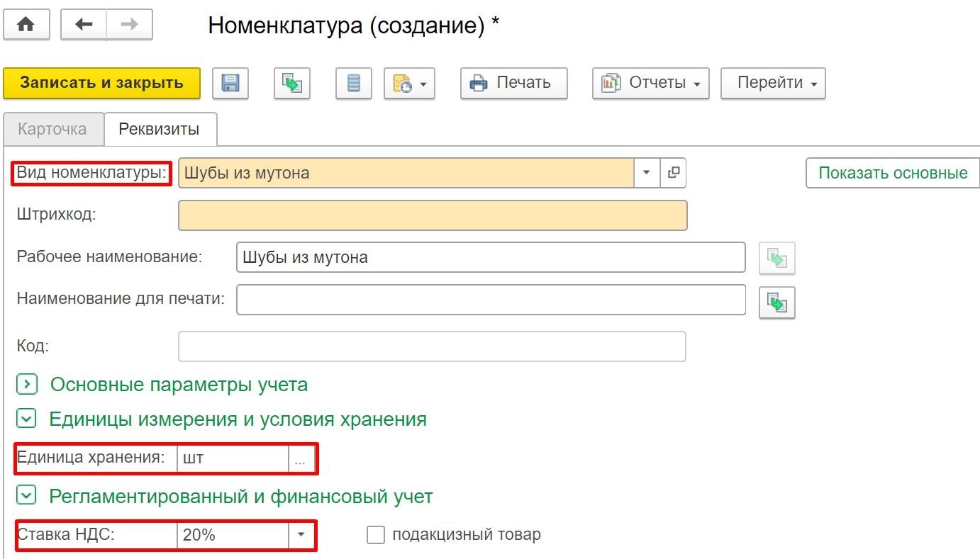Open the Ставка НДС dropdown list
The height and width of the screenshot is (559, 980).
[301, 535]
